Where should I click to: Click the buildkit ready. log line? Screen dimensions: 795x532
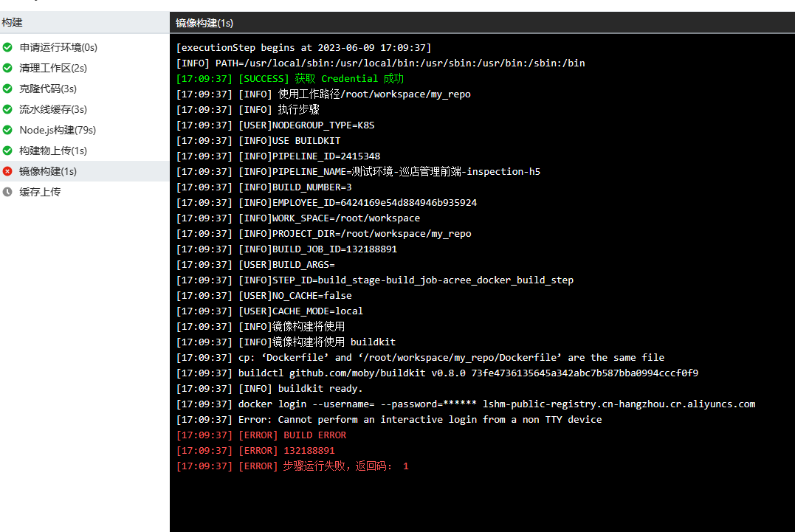(269, 389)
